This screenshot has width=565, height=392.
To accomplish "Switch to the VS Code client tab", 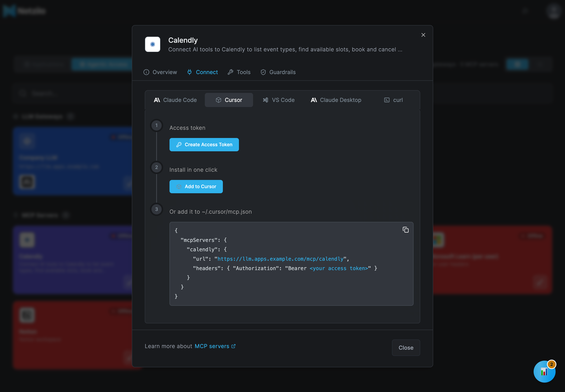I will point(279,100).
